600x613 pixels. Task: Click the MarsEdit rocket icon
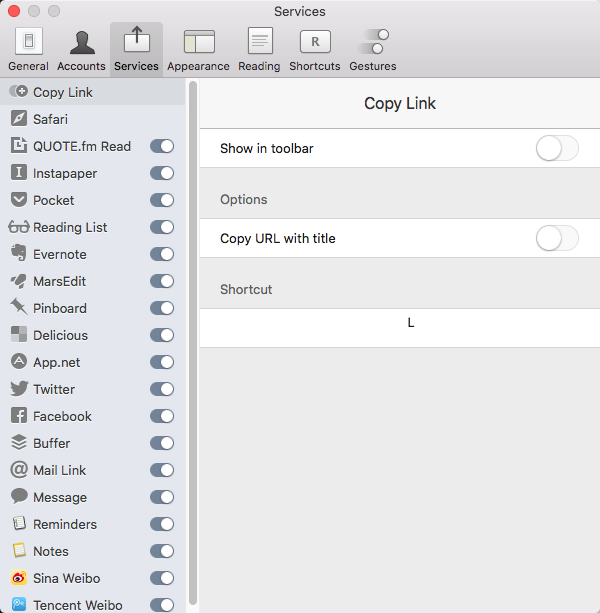point(19,281)
